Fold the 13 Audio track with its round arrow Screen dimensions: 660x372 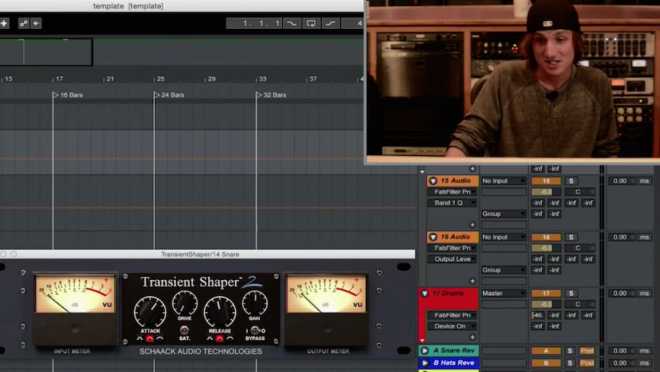point(433,181)
